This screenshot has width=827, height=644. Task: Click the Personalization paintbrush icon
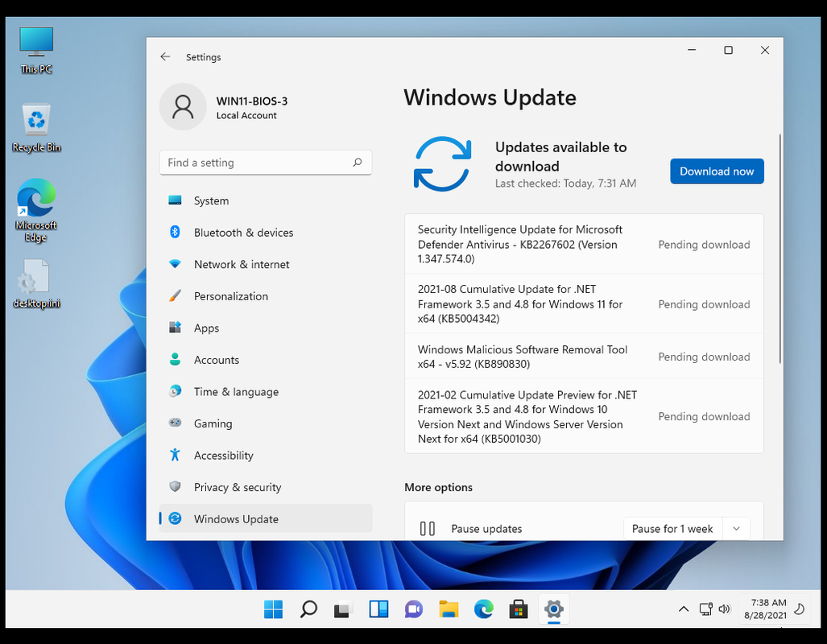pyautogui.click(x=175, y=296)
